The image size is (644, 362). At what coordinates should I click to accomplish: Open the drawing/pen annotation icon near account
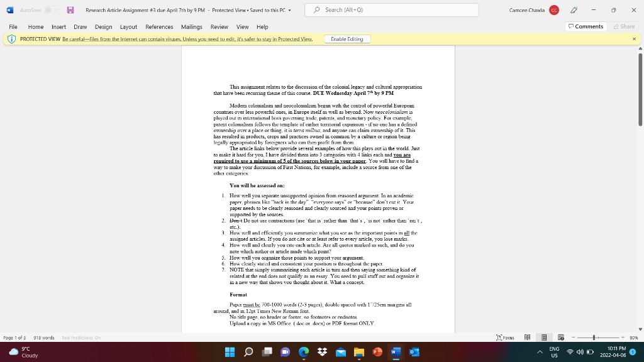pyautogui.click(x=574, y=9)
